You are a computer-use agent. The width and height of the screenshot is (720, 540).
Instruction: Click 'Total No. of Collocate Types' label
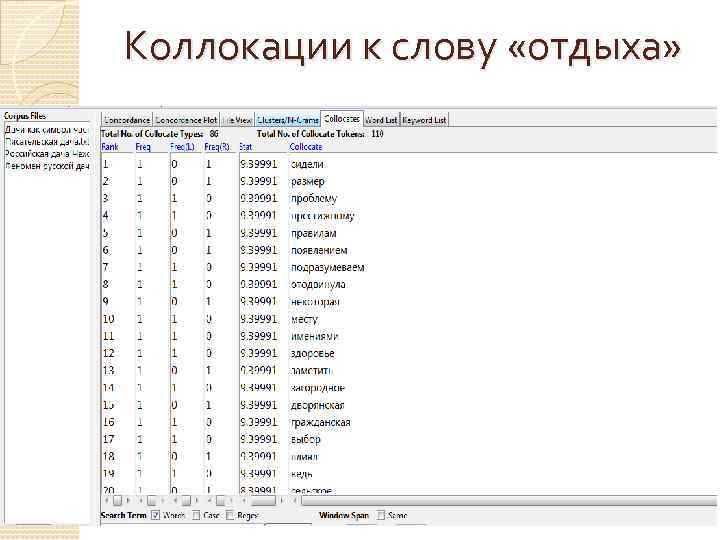click(x=152, y=134)
